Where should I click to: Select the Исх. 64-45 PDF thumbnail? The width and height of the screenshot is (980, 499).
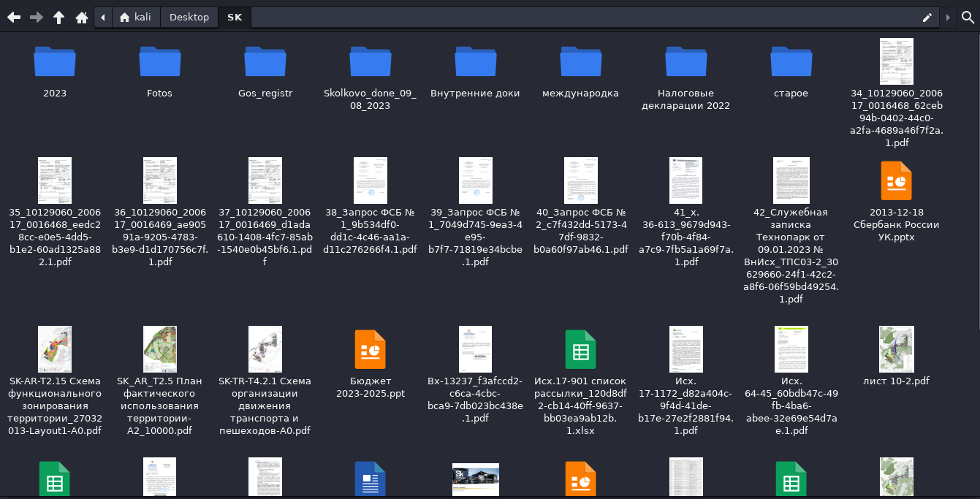(x=791, y=349)
